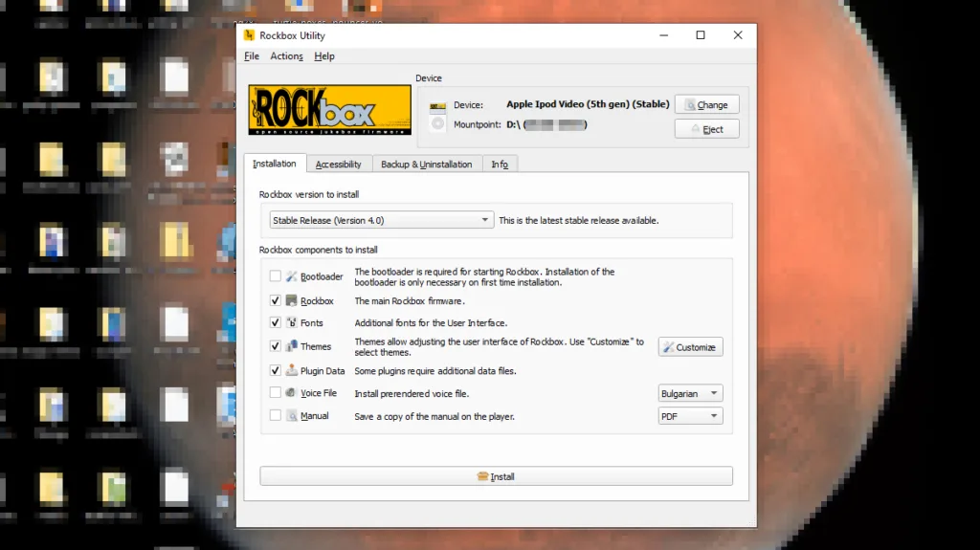
Task: Click the Install button
Action: (x=497, y=476)
